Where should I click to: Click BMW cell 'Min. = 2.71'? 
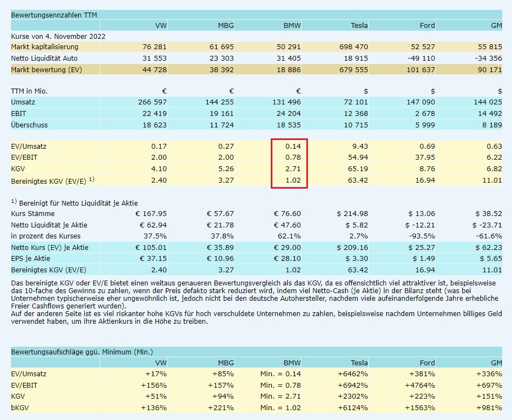tap(281, 396)
